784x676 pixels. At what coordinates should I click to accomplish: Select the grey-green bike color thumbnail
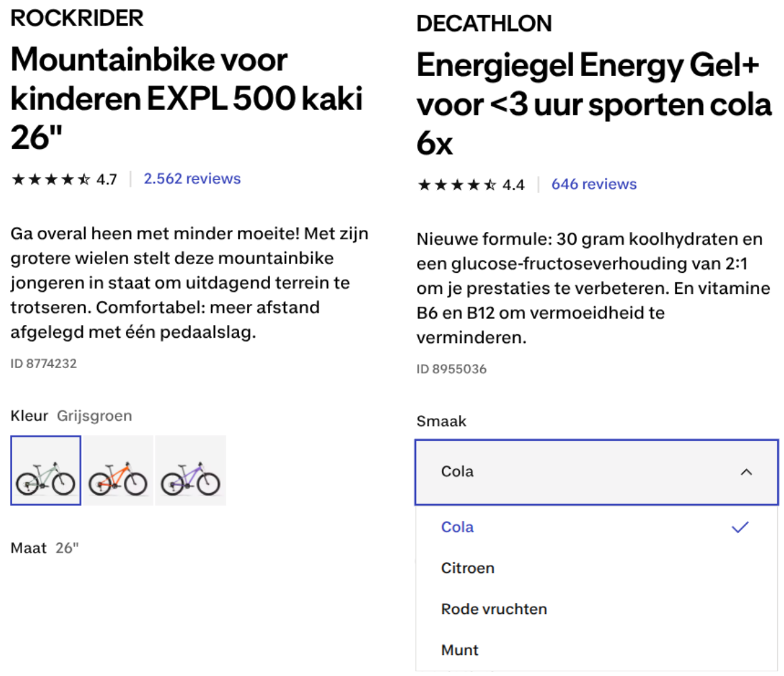click(46, 470)
